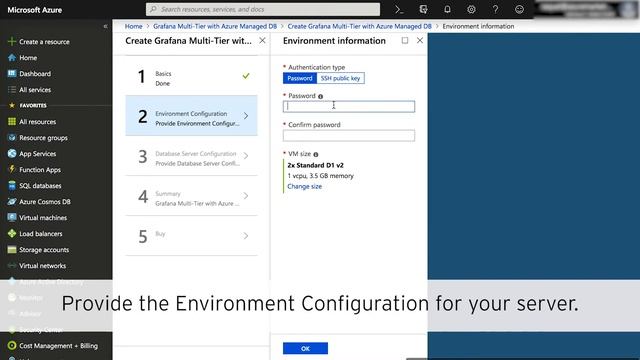This screenshot has width=640, height=360.
Task: Close the Environment information blade
Action: pyautogui.click(x=420, y=40)
